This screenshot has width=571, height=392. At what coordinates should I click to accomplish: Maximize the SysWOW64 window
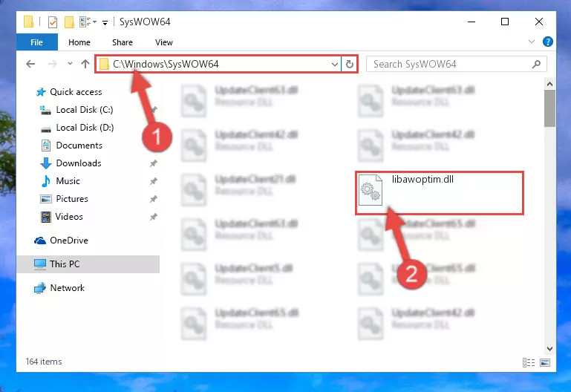505,22
